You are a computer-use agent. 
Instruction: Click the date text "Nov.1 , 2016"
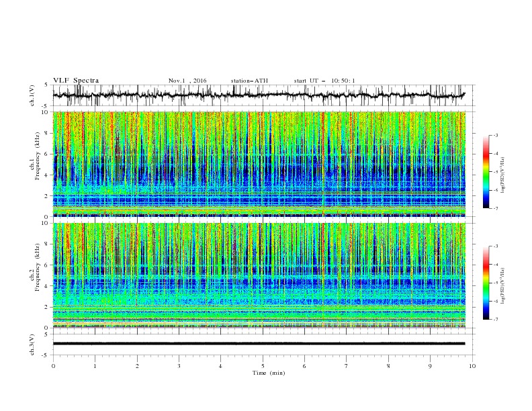click(x=187, y=81)
